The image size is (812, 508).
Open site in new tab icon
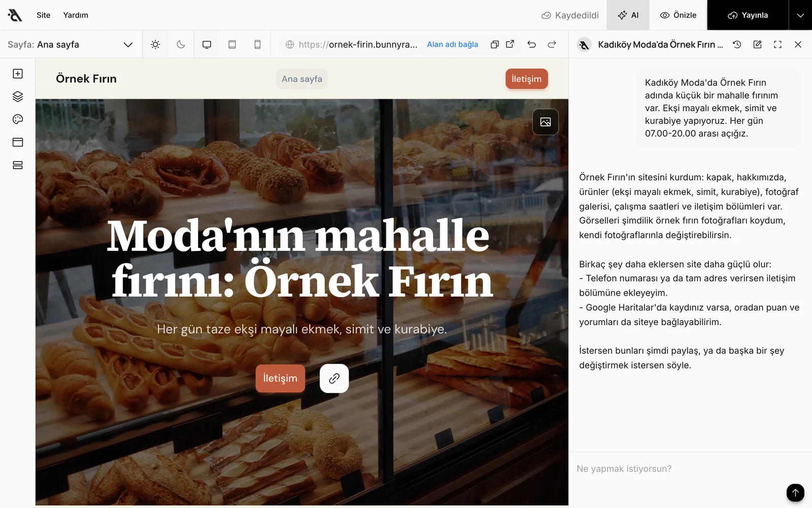pos(510,45)
